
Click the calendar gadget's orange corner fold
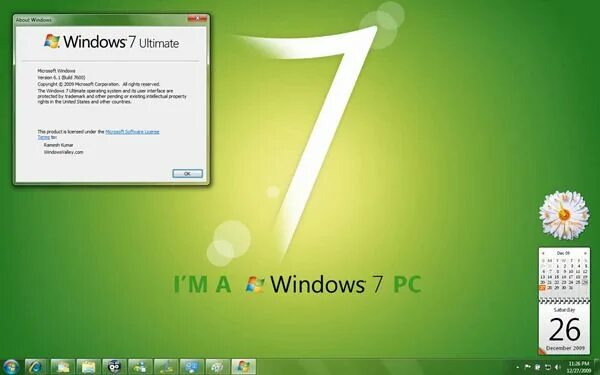pos(543,351)
